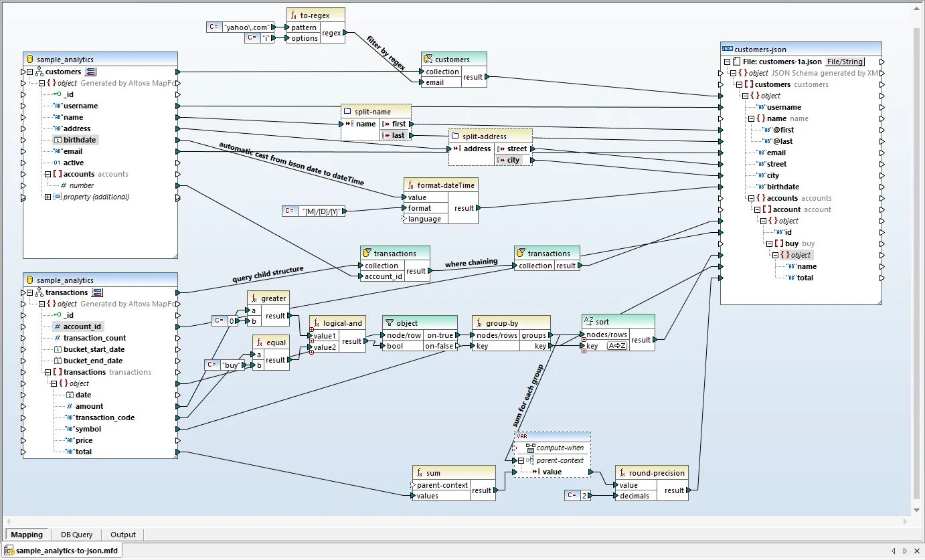Image resolution: width=925 pixels, height=560 pixels.
Task: Click the database icon on the sample_analytics component header
Action: point(29,59)
